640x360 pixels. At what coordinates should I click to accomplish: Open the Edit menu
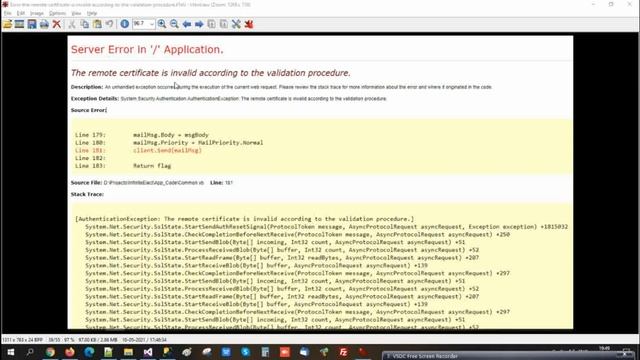[21, 13]
